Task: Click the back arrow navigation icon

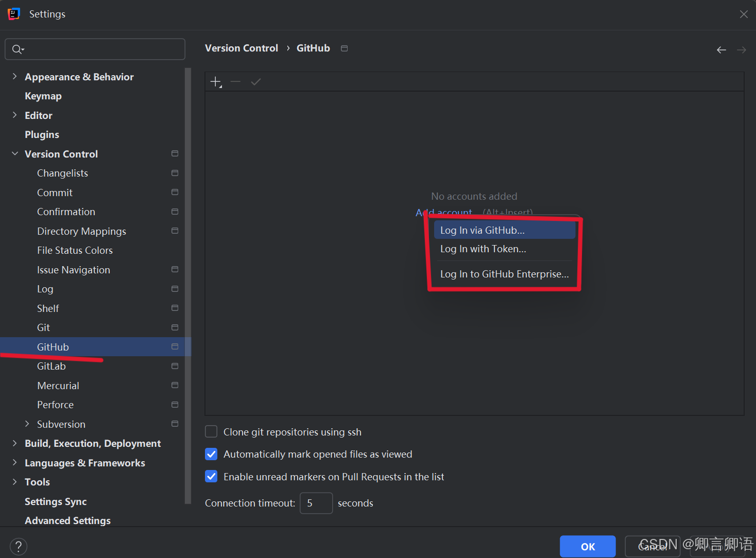Action: pyautogui.click(x=721, y=50)
